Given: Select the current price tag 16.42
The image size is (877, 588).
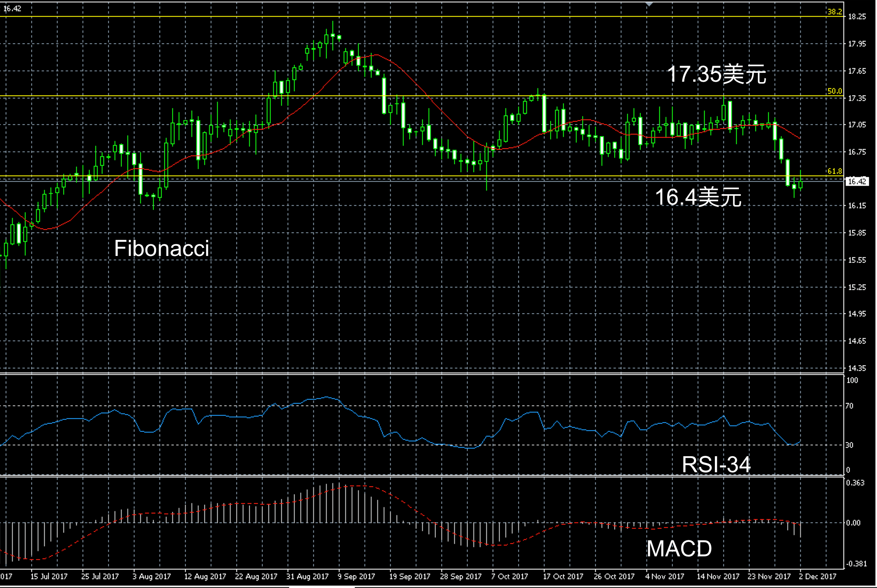Looking at the screenshot, I should coord(857,181).
